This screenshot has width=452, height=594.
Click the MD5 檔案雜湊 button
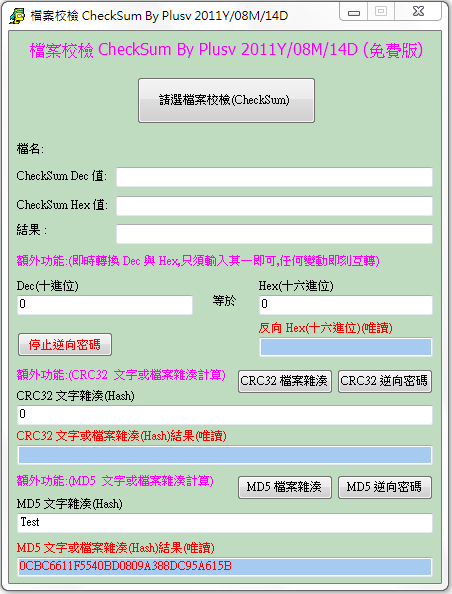pos(285,487)
